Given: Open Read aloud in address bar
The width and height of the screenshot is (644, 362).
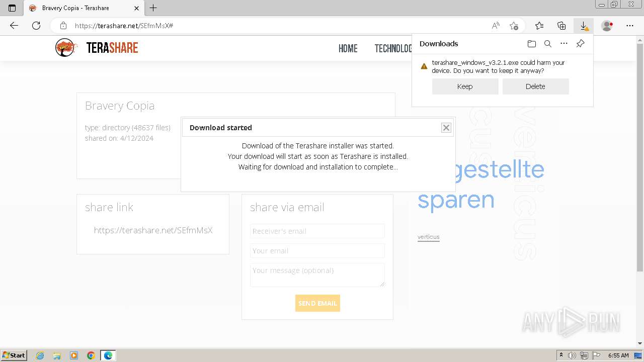Looking at the screenshot, I should click(496, 26).
